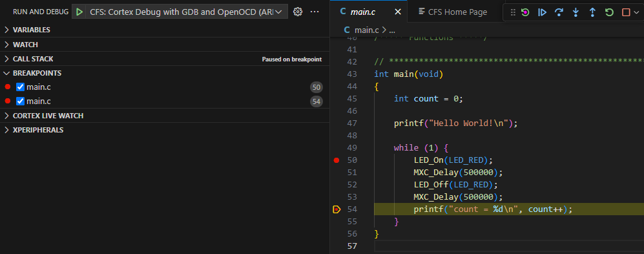644x254 pixels.
Task: Click line number 47 in the gutter
Action: [352, 123]
